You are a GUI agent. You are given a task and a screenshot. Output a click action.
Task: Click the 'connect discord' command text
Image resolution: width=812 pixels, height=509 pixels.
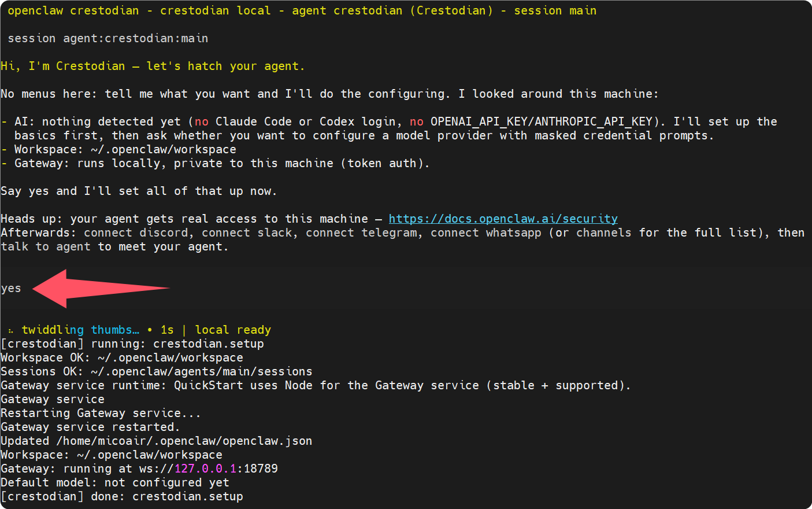pos(136,233)
